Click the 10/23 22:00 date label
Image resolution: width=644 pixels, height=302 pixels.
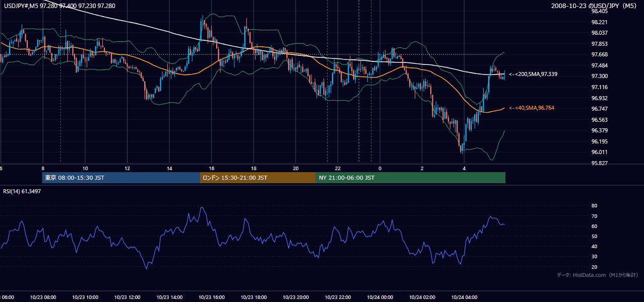[338, 297]
